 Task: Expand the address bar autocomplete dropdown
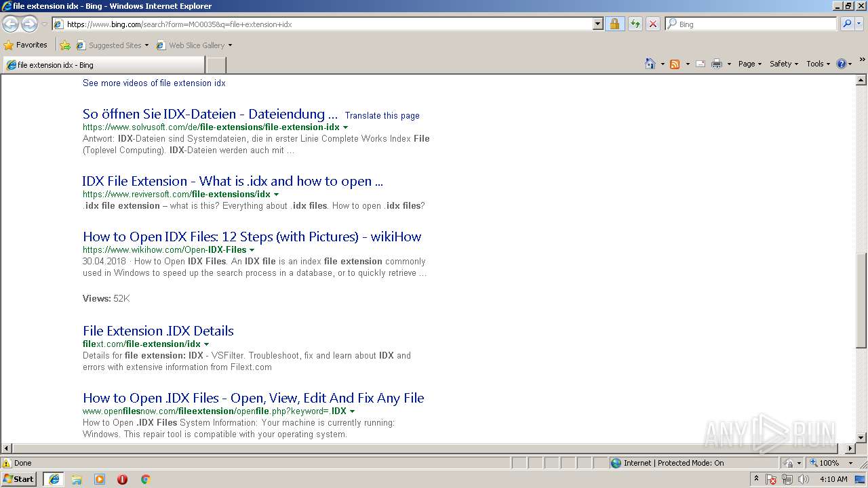point(597,24)
